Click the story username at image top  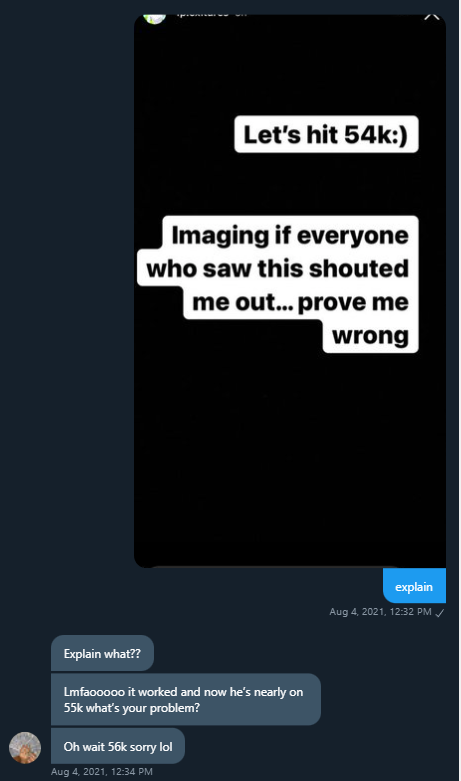click(202, 15)
